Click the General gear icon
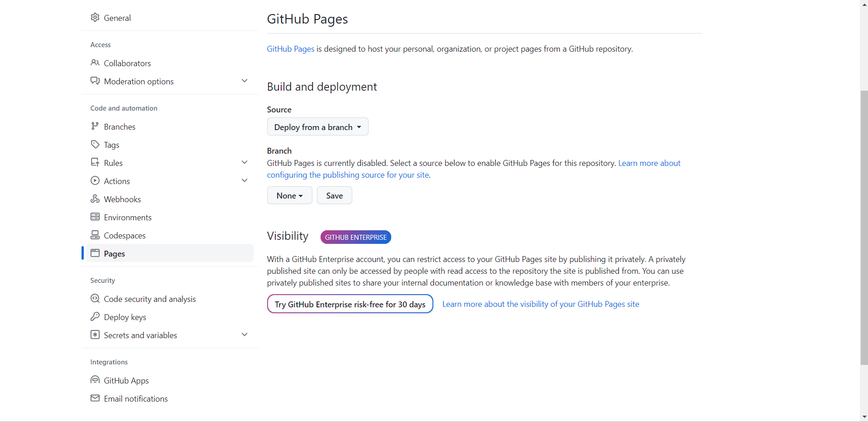This screenshot has height=422, width=868. (x=95, y=18)
